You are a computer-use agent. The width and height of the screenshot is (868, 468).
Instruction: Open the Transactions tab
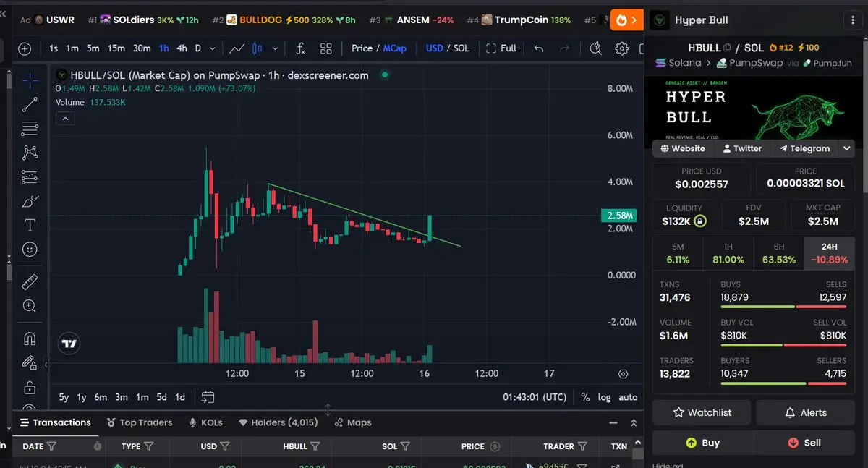coord(56,422)
